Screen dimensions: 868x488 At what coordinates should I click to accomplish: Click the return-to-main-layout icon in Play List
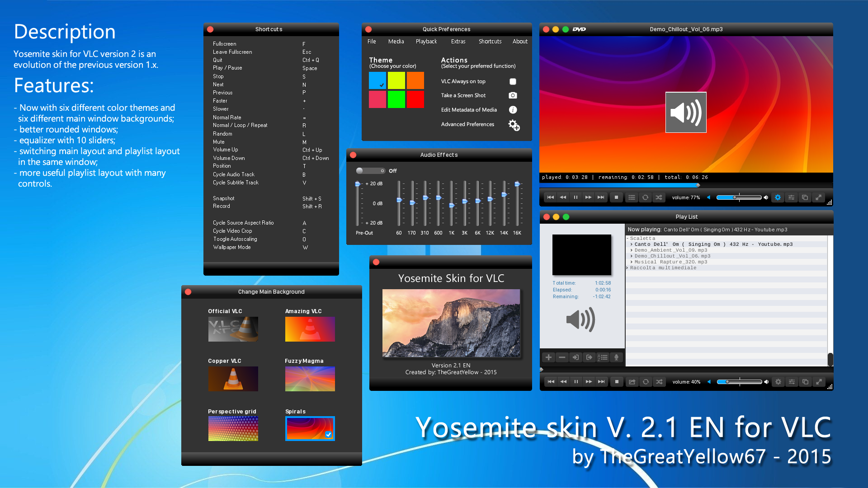[x=632, y=382]
